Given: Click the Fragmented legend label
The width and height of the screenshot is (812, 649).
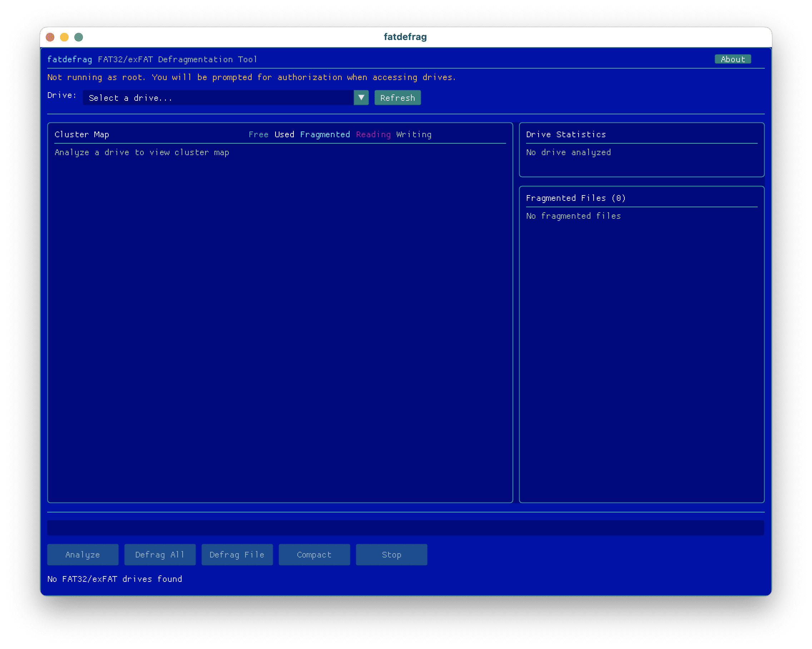Looking at the screenshot, I should click(325, 134).
